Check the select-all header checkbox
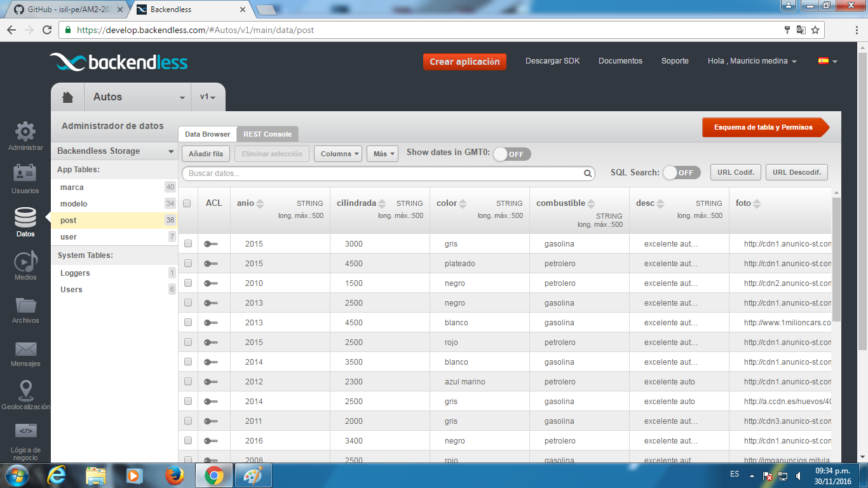The width and height of the screenshot is (868, 488). point(187,203)
